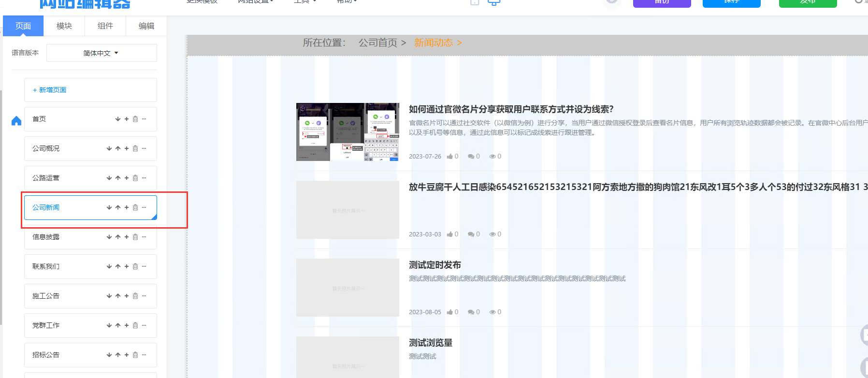Select the 施工公告 page entry
Screen dimensions: 868x378
point(90,296)
